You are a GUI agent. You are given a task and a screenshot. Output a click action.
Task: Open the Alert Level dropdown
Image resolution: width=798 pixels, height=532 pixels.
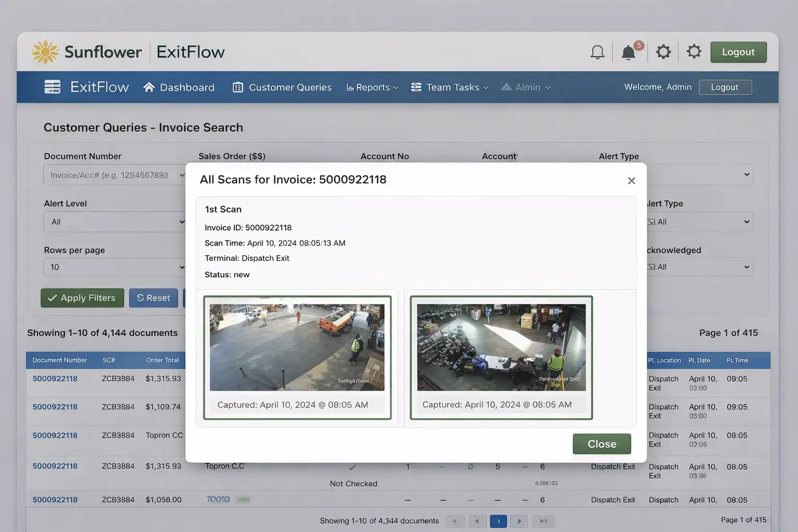115,222
